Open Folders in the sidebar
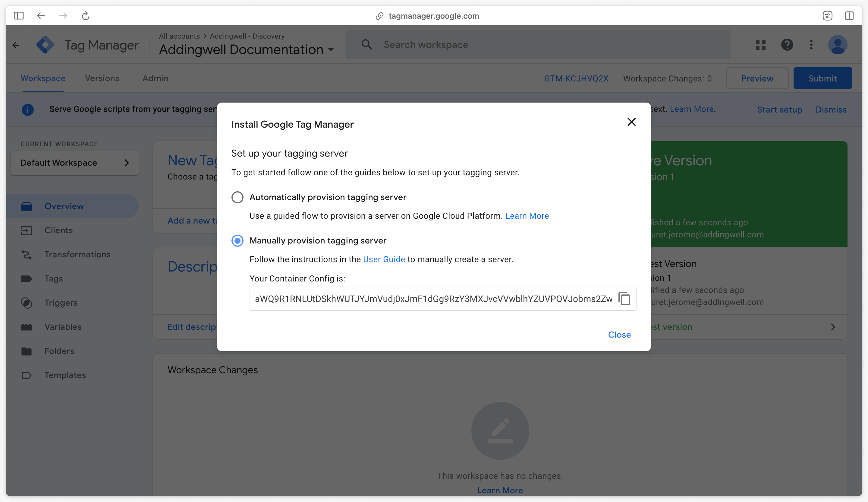This screenshot has height=502, width=868. (59, 351)
